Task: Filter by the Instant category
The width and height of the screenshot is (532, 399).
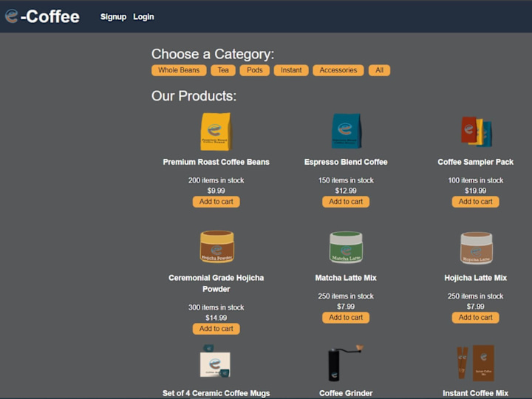Action: coord(291,70)
